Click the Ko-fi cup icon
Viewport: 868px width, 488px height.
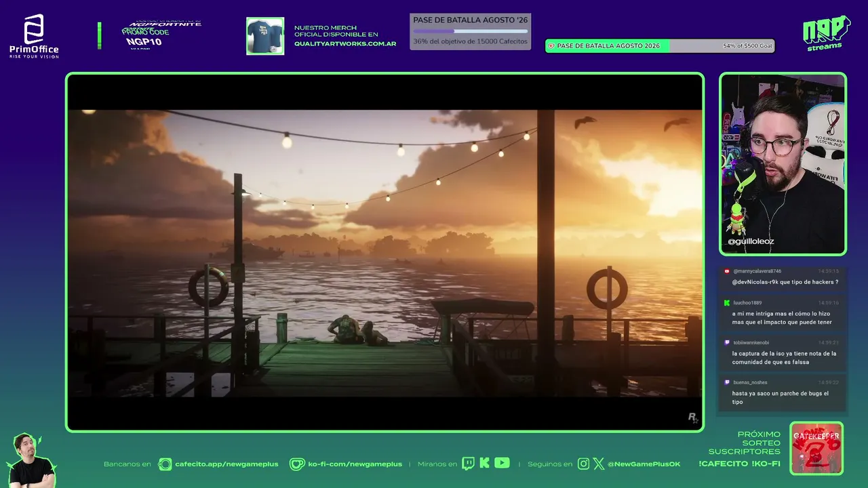coord(297,464)
